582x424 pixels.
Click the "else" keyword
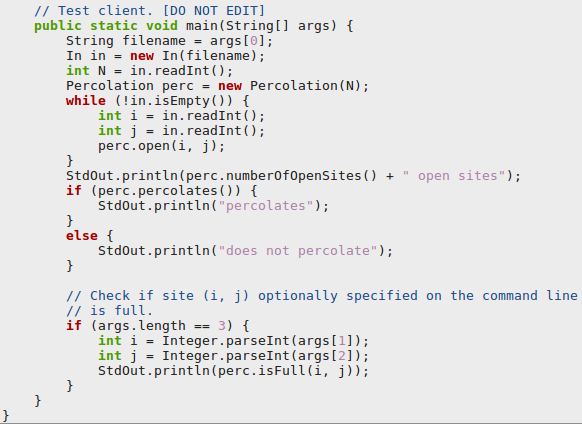point(82,236)
